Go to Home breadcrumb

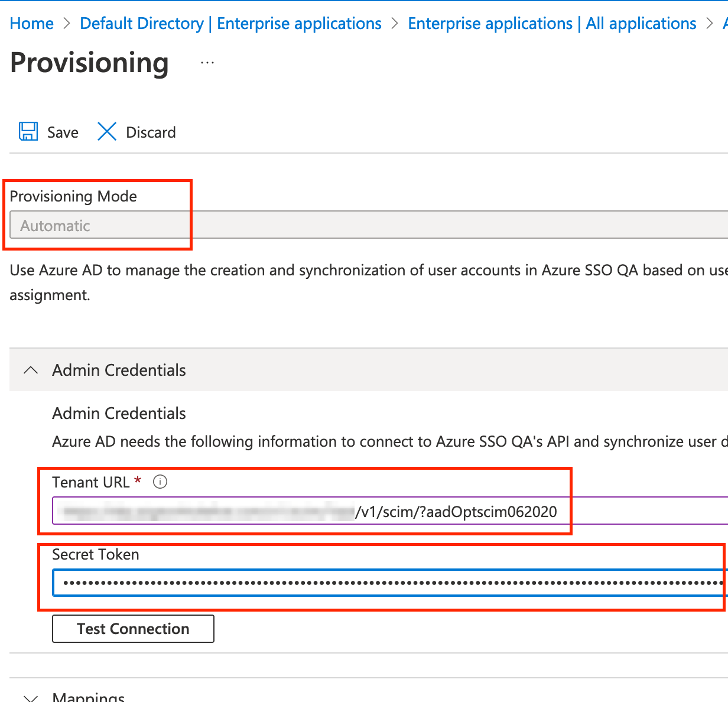32,24
